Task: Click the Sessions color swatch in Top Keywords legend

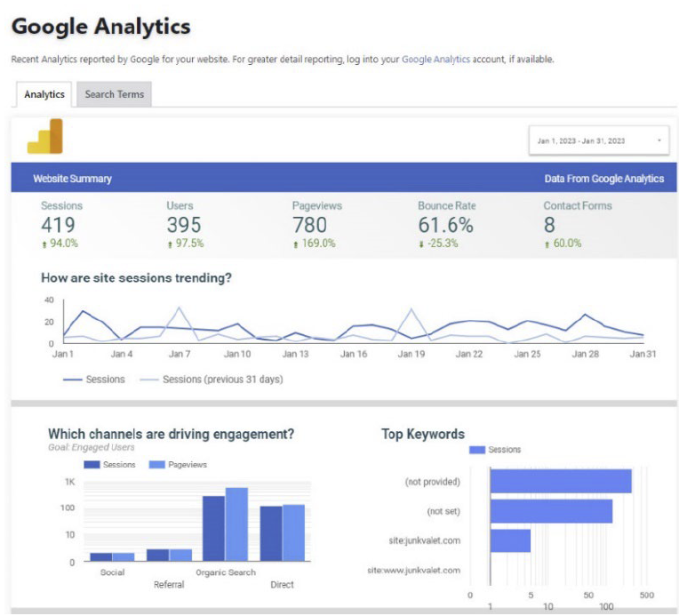Action: tap(476, 450)
